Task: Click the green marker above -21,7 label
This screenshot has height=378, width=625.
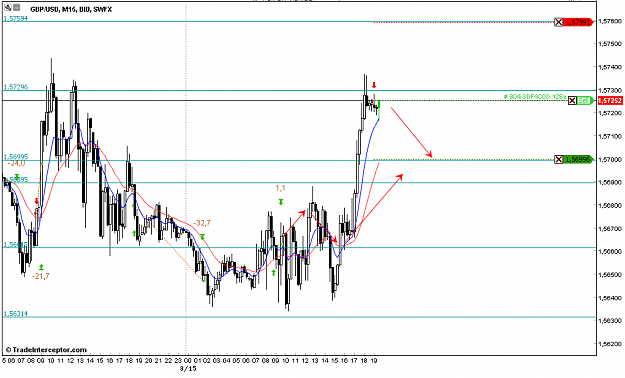Action: (41, 267)
